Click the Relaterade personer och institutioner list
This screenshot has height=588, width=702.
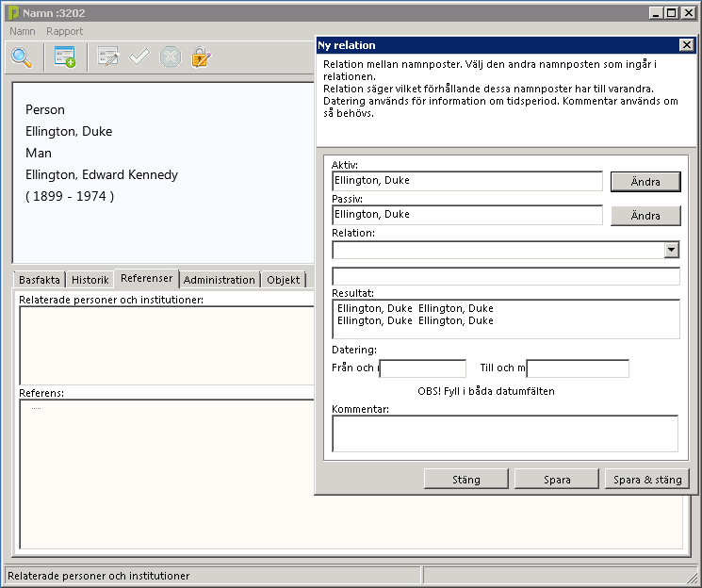tap(167, 345)
